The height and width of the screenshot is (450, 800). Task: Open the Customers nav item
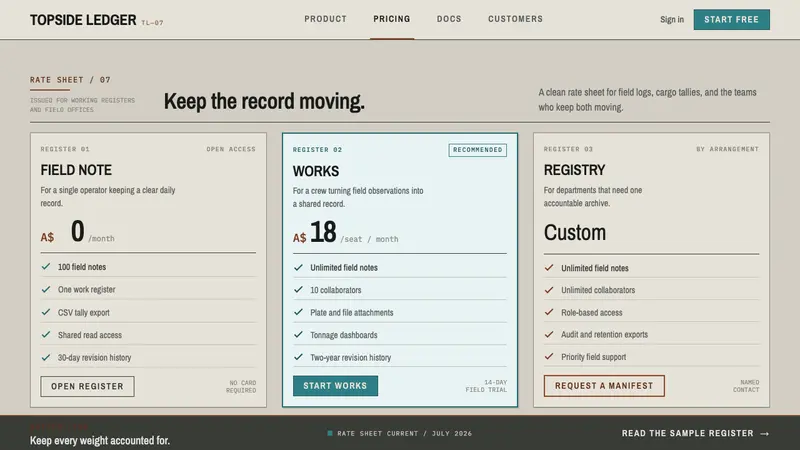(515, 19)
